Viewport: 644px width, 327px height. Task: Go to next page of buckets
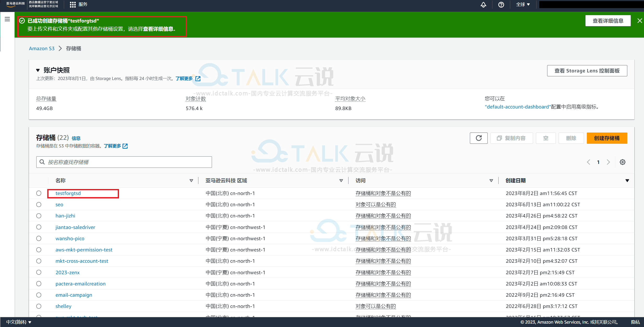point(608,162)
